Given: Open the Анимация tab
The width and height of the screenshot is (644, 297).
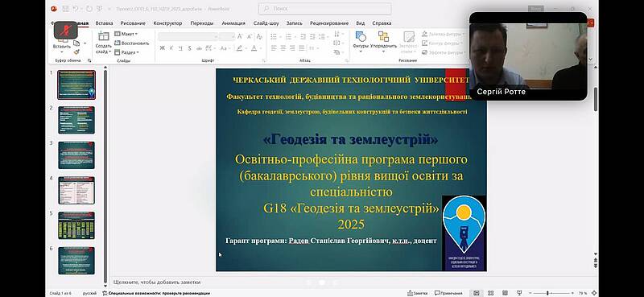Looking at the screenshot, I should (x=233, y=23).
